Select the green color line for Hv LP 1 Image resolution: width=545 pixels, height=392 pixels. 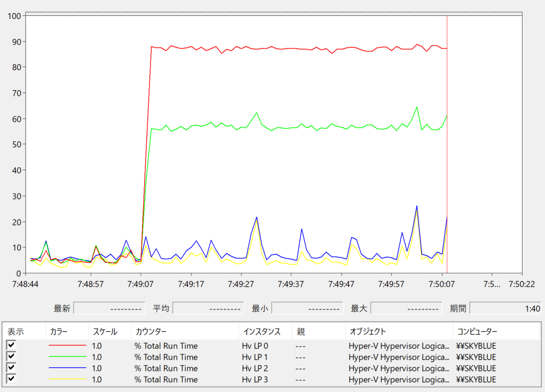67,356
